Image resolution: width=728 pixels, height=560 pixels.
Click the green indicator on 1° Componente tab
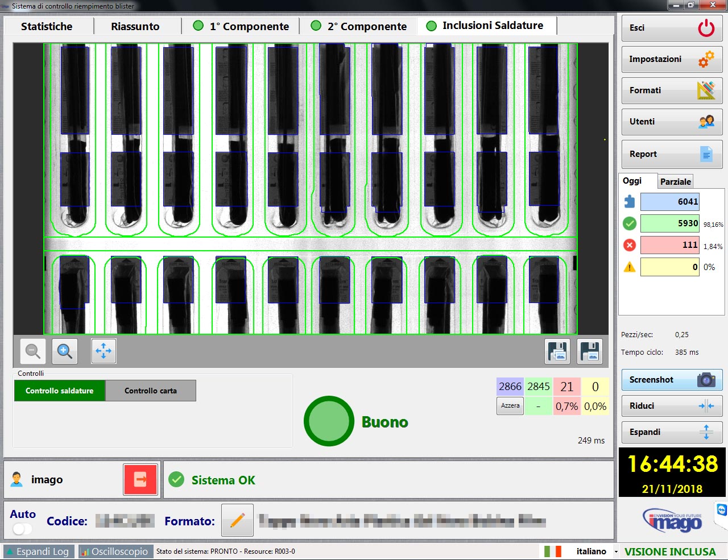point(198,26)
